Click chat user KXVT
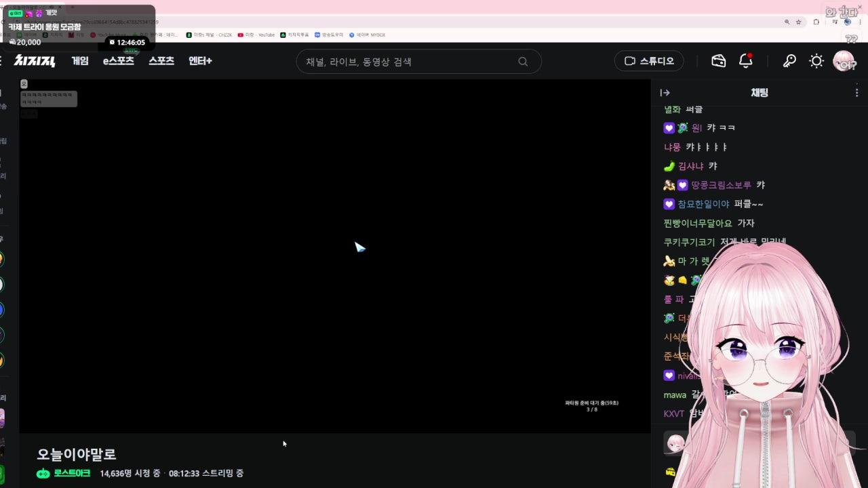 (674, 413)
